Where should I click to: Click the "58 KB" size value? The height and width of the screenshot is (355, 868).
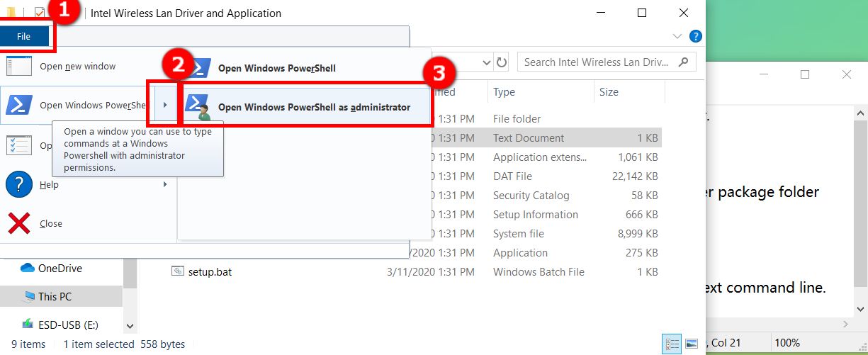coord(643,196)
